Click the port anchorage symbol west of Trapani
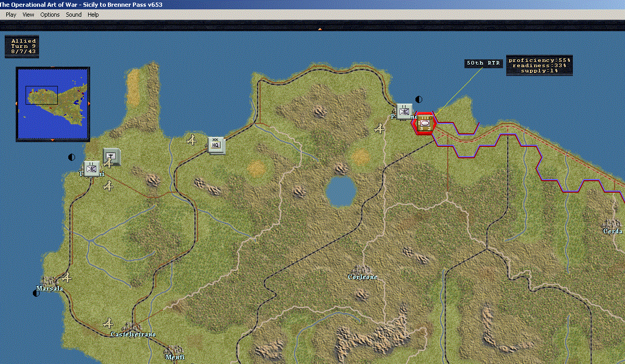The width and height of the screenshot is (625, 364). (x=72, y=157)
